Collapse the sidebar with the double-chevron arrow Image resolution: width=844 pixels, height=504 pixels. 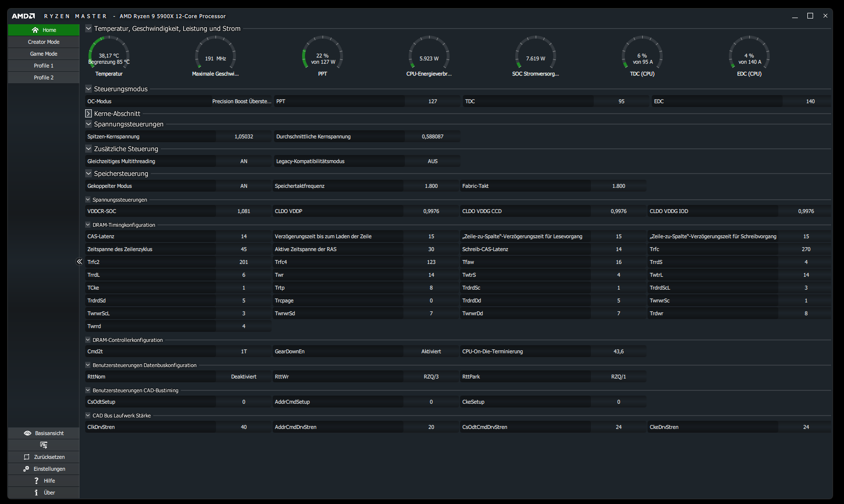(x=79, y=262)
